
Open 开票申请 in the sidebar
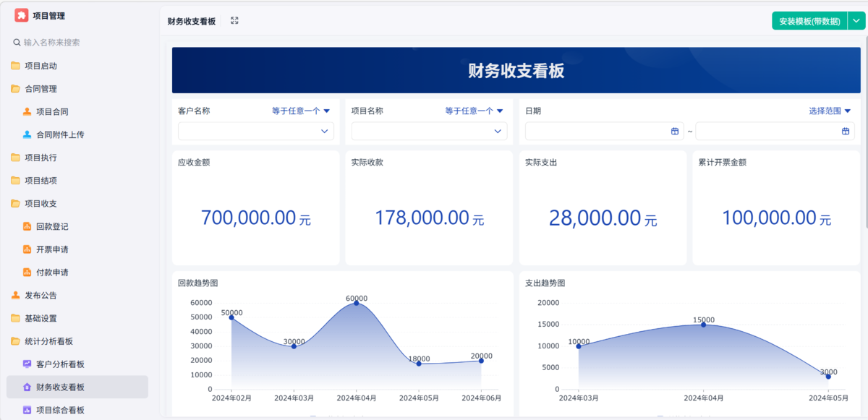tap(52, 249)
